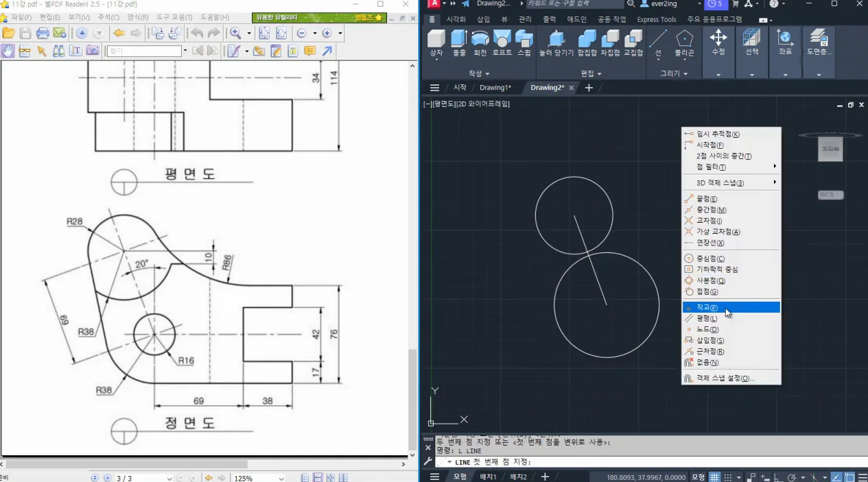The image size is (868, 482).
Task: Open 파일(F) menu in PDF reader
Action: [x=21, y=17]
